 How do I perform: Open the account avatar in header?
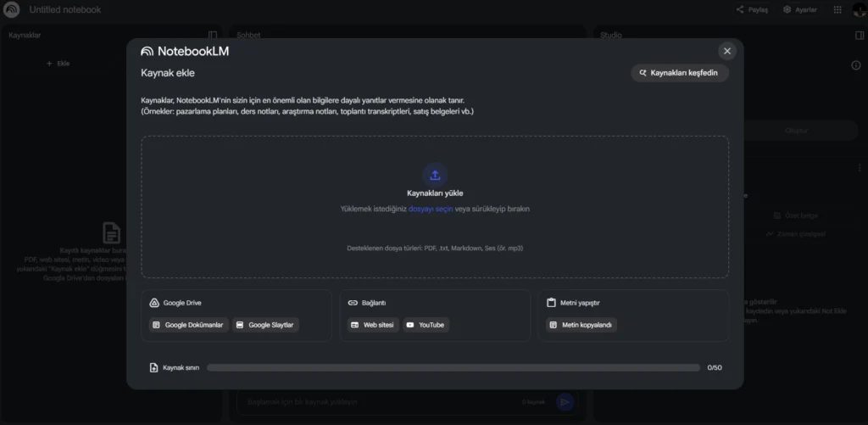point(860,9)
